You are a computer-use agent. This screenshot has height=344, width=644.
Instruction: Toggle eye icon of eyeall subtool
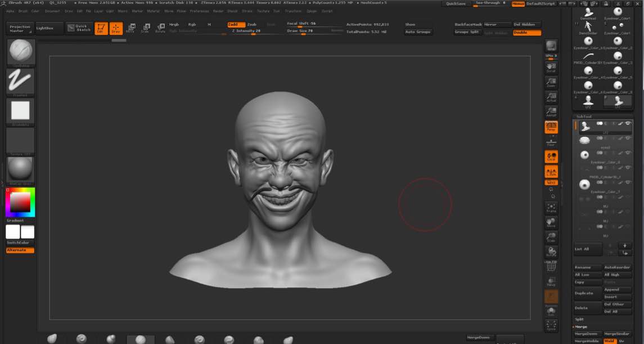tap(628, 138)
